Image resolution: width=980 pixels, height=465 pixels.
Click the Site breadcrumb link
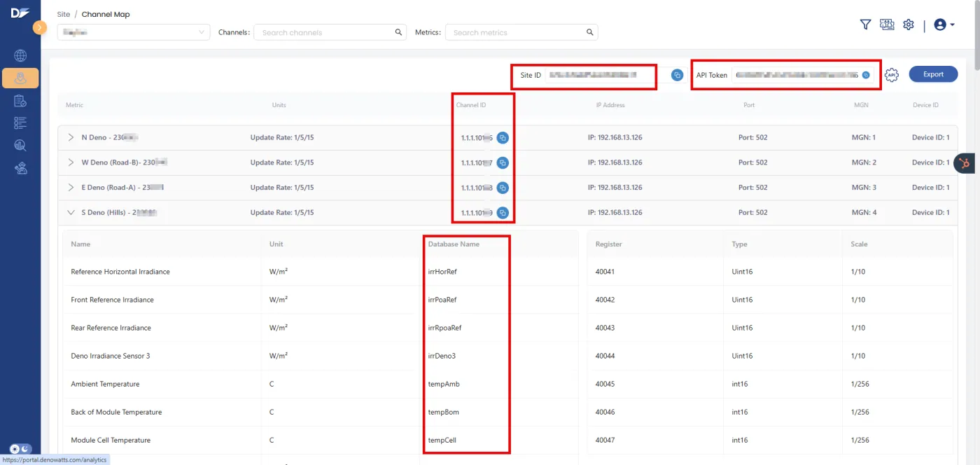coord(64,14)
